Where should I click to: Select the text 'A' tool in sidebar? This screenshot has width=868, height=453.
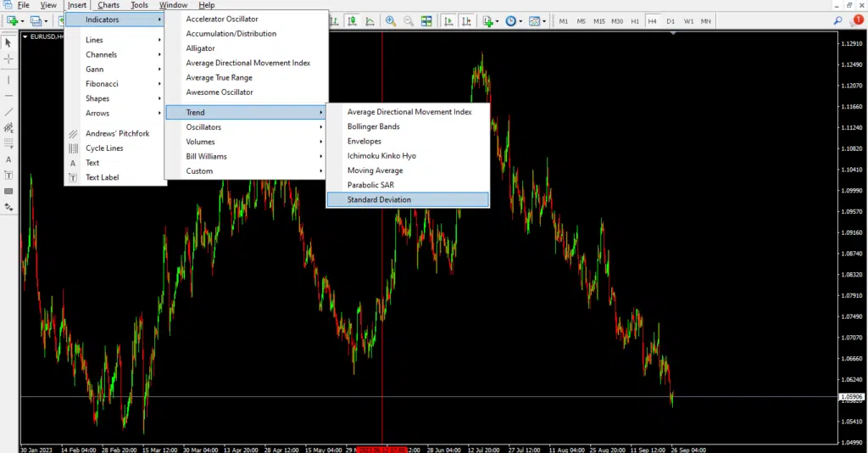(8, 159)
